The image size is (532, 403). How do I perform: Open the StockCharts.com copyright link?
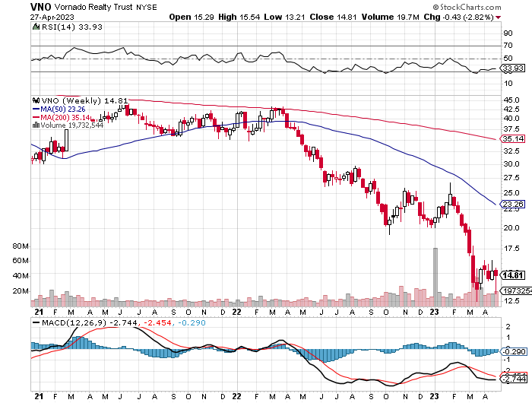[x=467, y=7]
